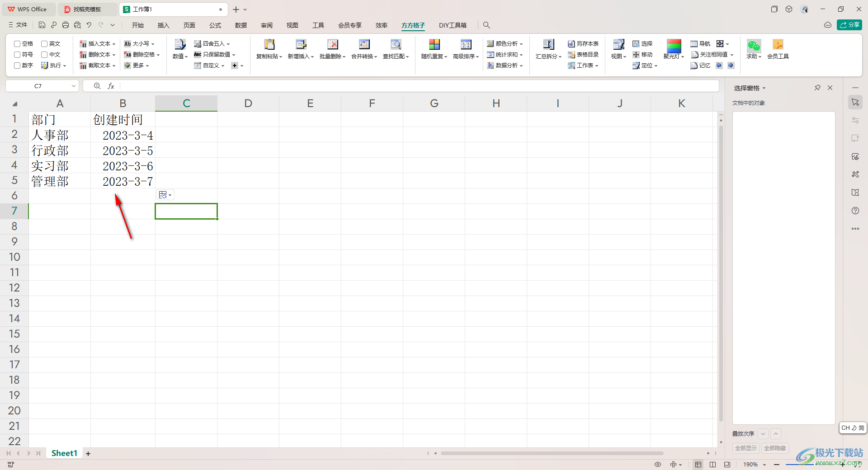Click the Undo arrow icon
The height and width of the screenshot is (470, 868).
tap(89, 25)
